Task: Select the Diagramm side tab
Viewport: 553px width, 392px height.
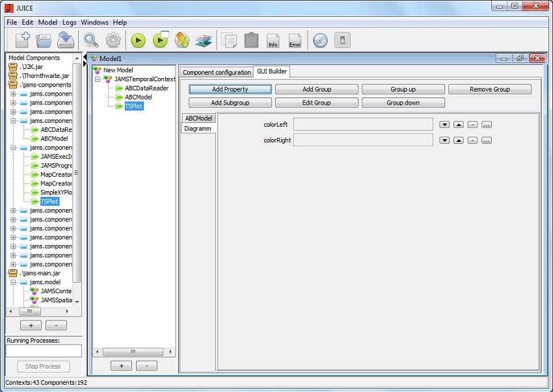Action: pos(198,129)
